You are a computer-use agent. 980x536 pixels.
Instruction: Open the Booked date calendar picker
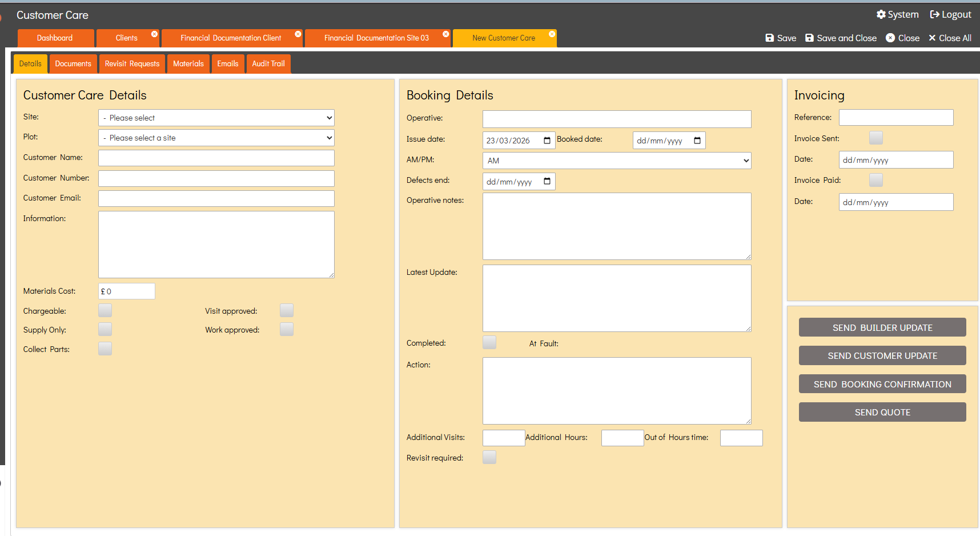pos(697,141)
